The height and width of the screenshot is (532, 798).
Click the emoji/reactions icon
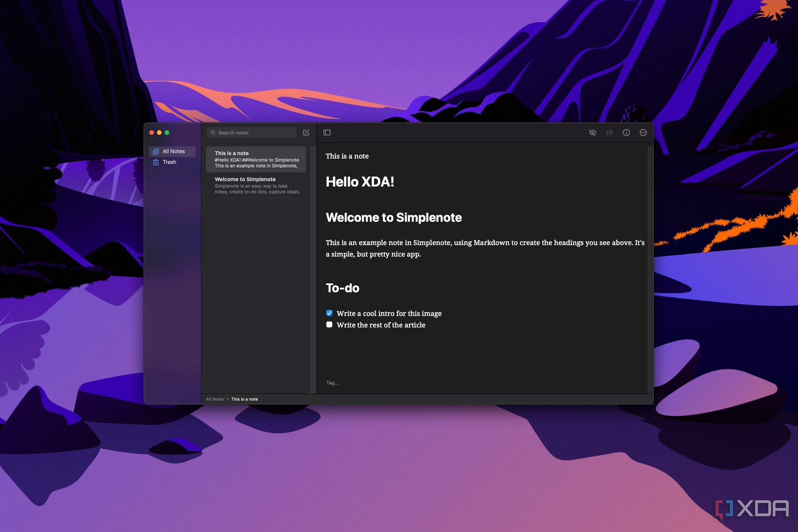[x=643, y=133]
